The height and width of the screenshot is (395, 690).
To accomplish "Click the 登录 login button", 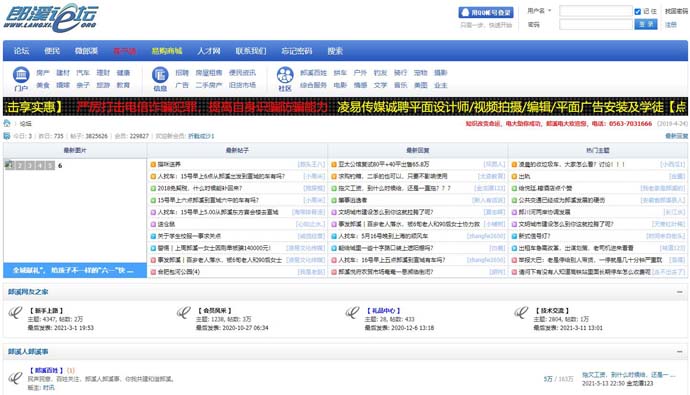I will (x=646, y=24).
